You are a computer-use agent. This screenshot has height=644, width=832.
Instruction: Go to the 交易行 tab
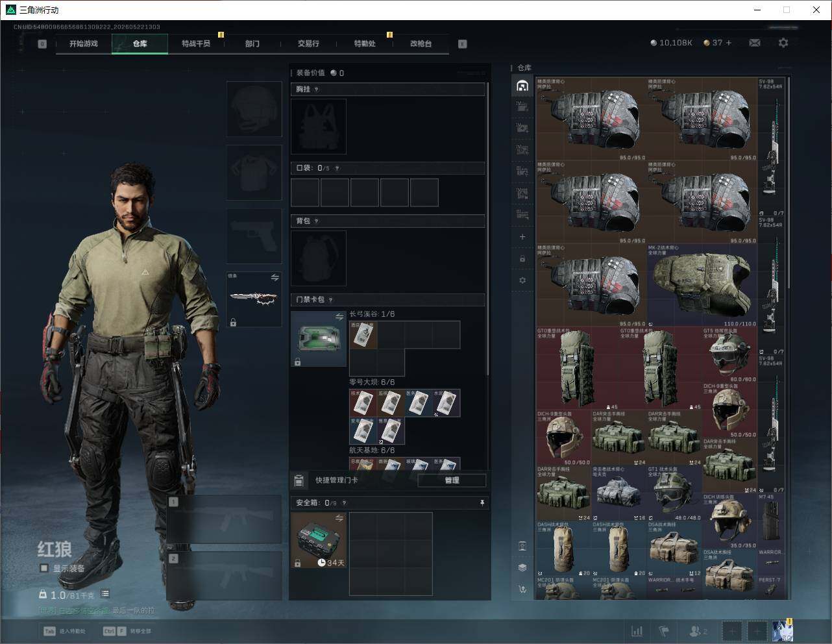pyautogui.click(x=308, y=43)
